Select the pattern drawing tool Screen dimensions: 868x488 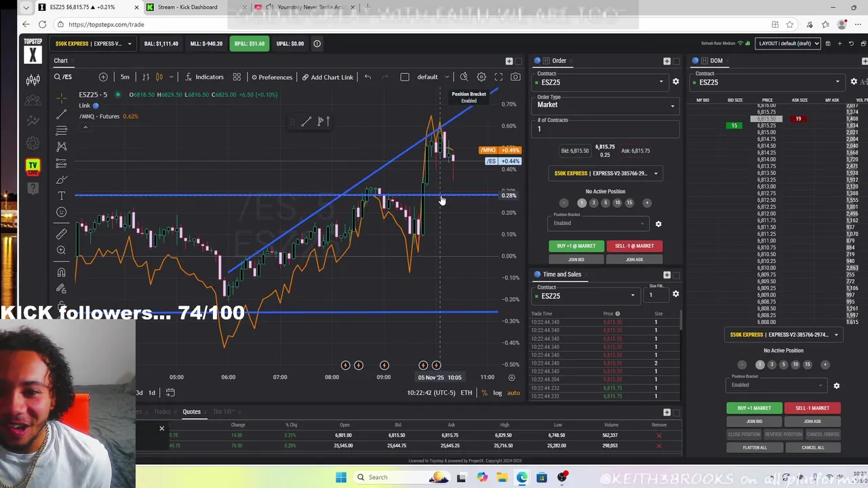click(62, 146)
